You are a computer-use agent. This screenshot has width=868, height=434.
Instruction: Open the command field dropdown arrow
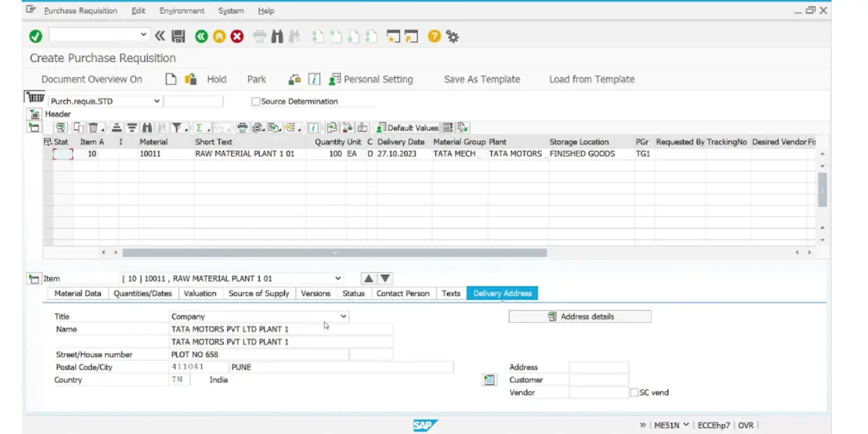point(142,35)
